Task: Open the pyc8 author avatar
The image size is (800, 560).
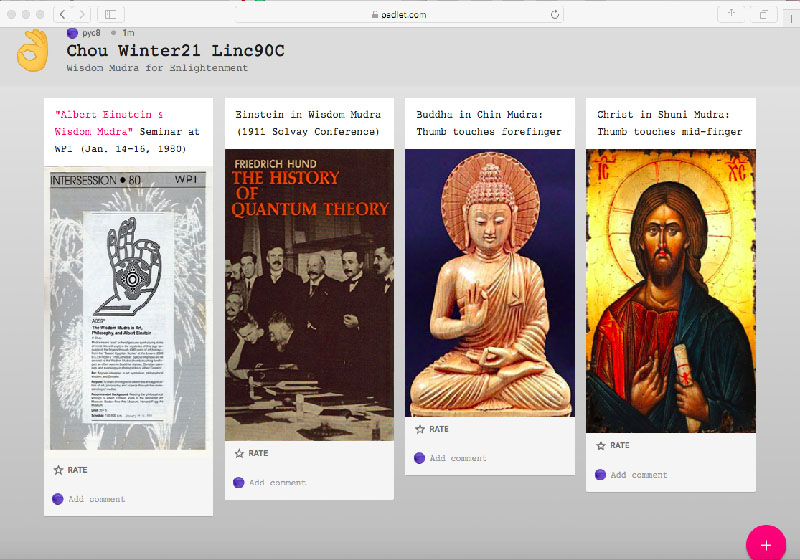Action: (x=72, y=33)
